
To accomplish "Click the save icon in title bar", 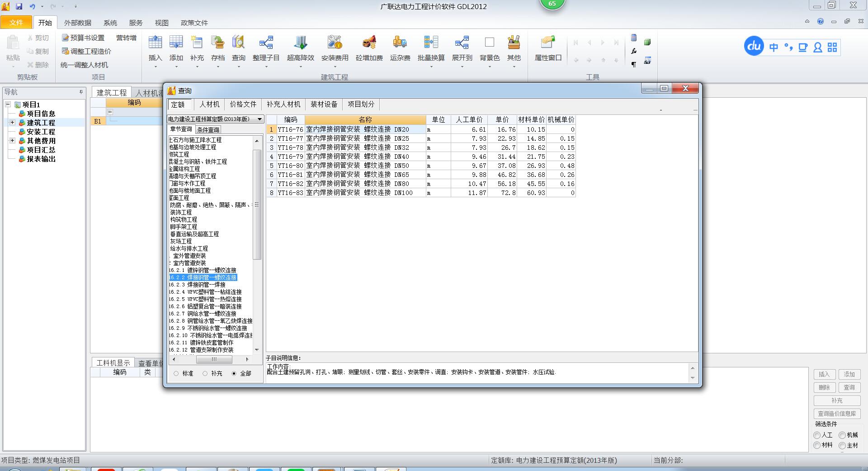I will (x=19, y=6).
